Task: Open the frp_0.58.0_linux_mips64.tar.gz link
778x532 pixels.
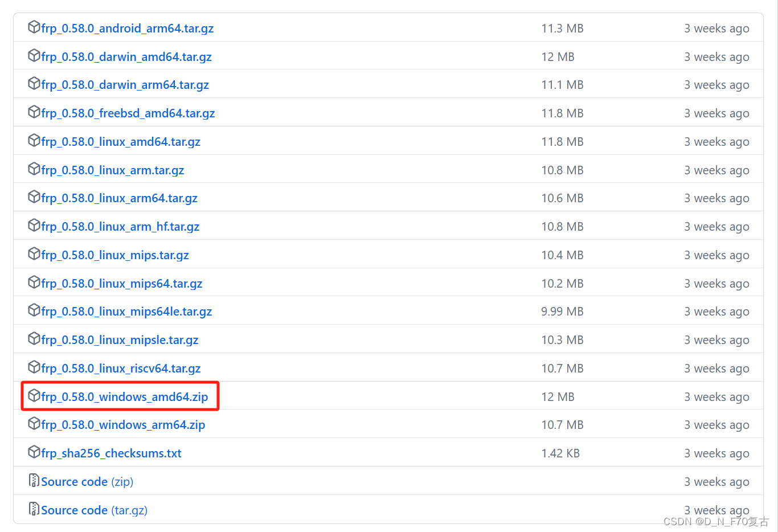Action: pos(122,284)
